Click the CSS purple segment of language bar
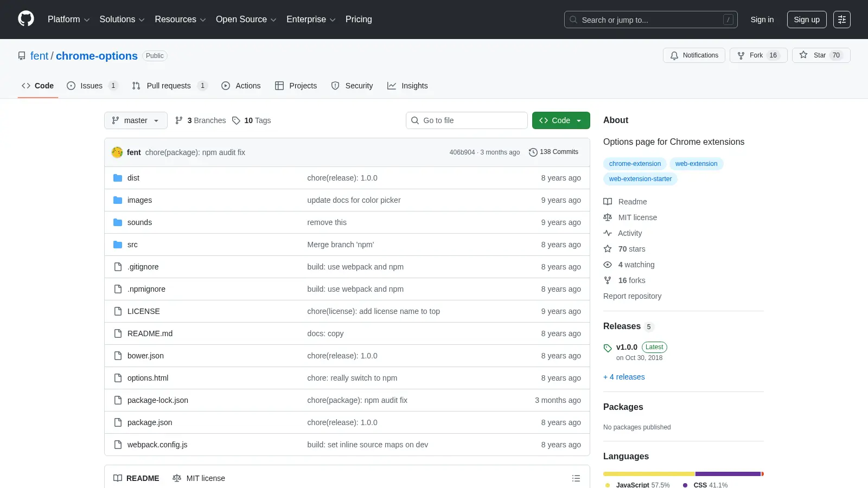Image resolution: width=868 pixels, height=488 pixels. click(x=728, y=474)
